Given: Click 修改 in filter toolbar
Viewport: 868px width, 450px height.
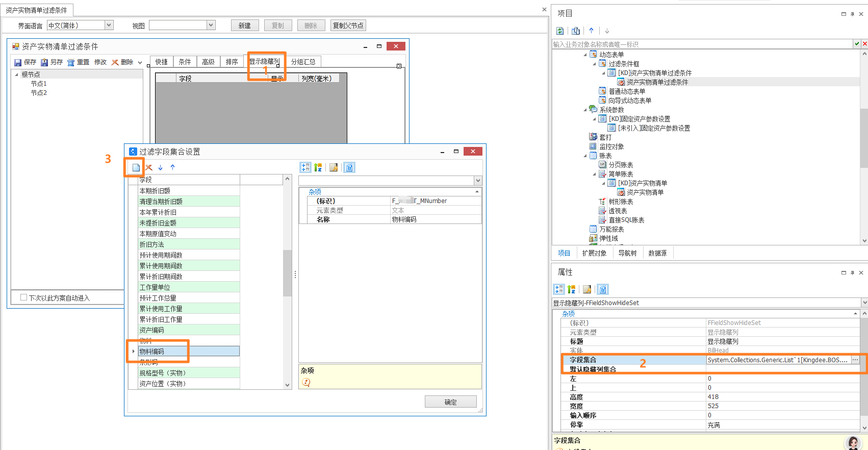Looking at the screenshot, I should click(100, 62).
